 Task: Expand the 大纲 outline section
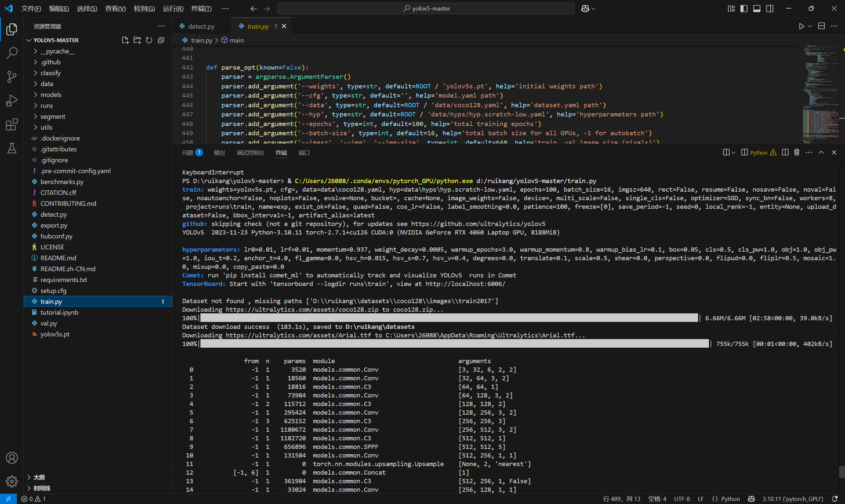(39, 477)
